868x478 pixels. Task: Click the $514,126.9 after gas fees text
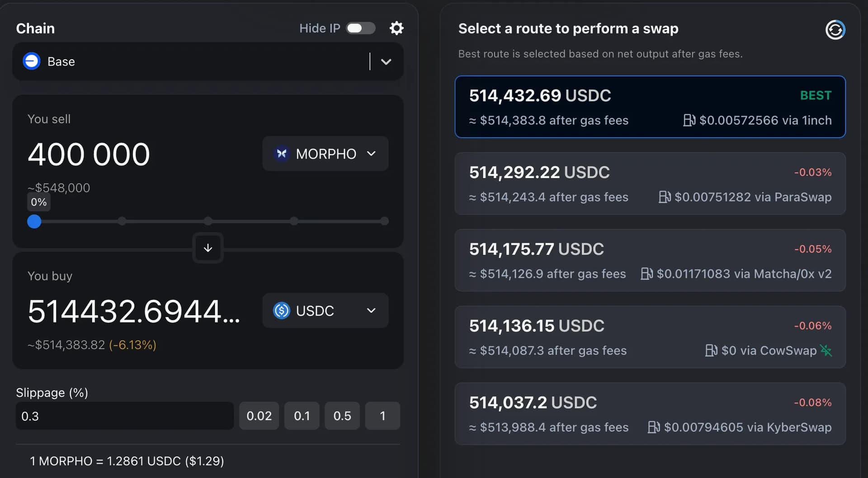pyautogui.click(x=547, y=274)
